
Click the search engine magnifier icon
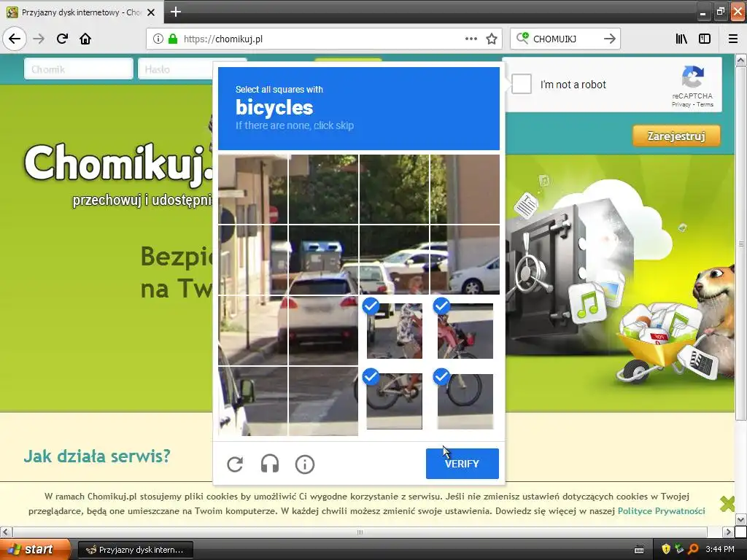point(522,38)
